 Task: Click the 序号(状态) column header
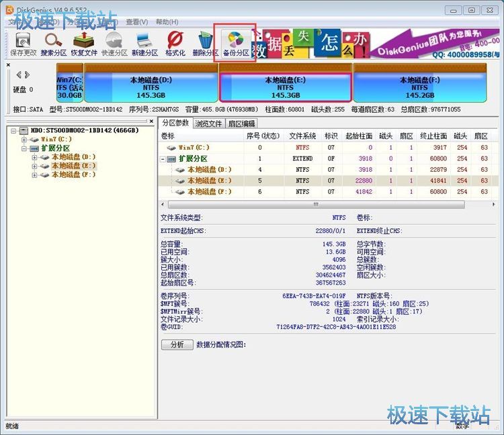[263, 136]
